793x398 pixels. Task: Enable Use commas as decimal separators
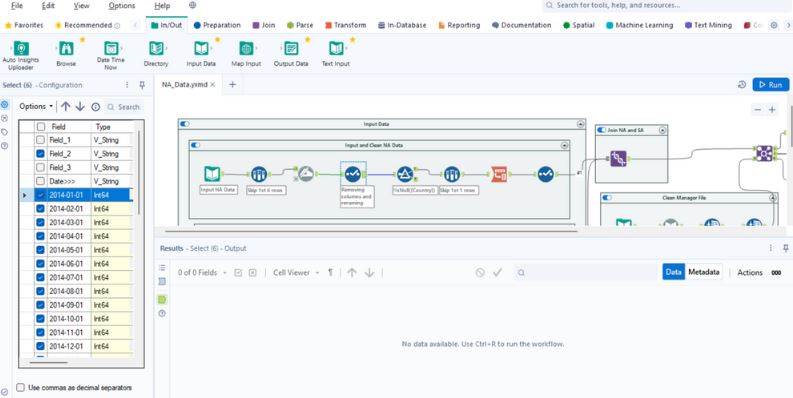click(x=20, y=387)
